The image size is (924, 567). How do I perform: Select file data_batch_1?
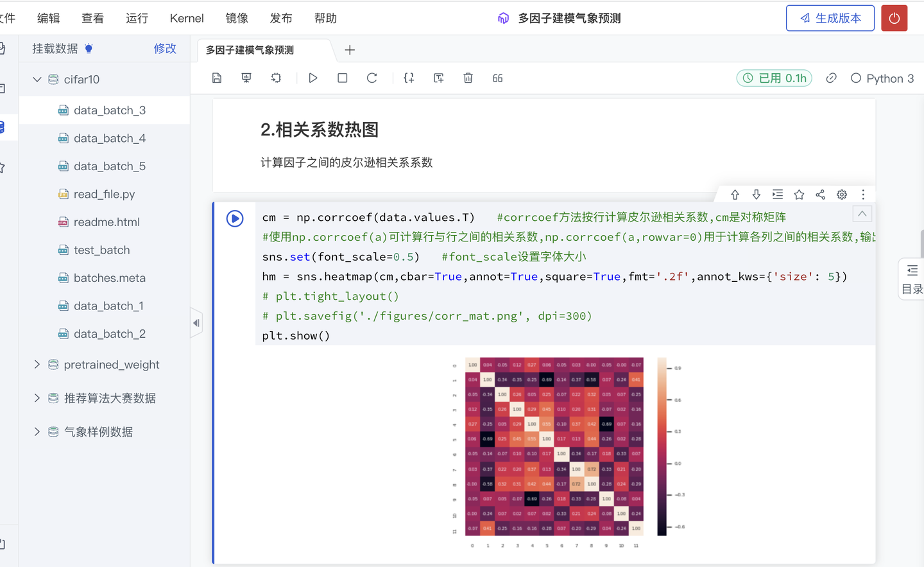point(104,306)
